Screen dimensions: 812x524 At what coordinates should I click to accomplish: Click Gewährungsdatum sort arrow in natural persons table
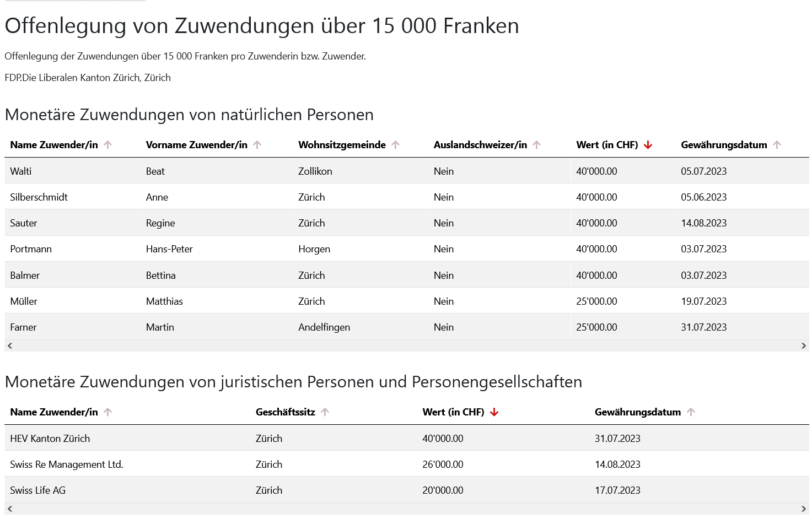tap(777, 145)
